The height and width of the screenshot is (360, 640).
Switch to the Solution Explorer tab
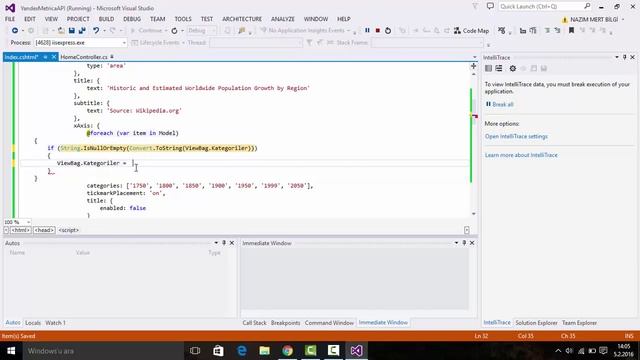click(536, 323)
